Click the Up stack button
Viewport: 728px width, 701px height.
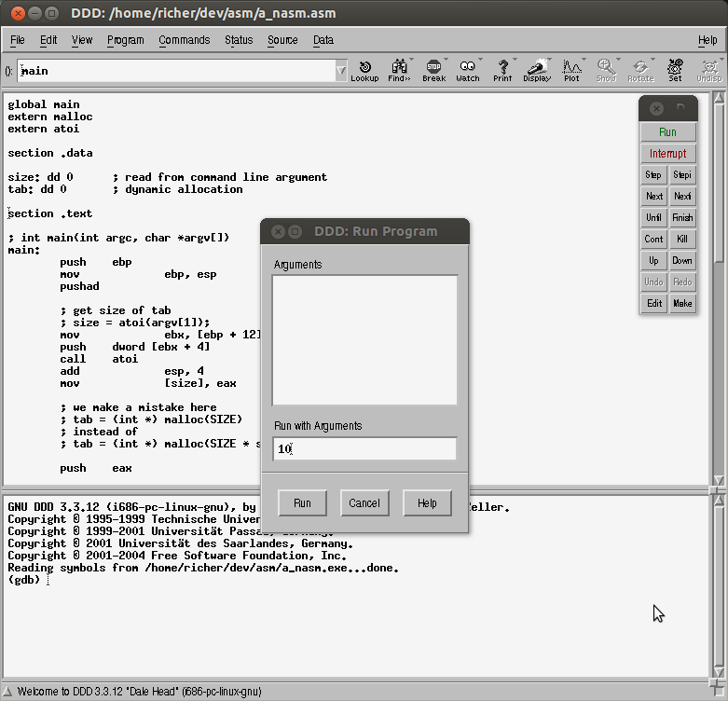[653, 260]
